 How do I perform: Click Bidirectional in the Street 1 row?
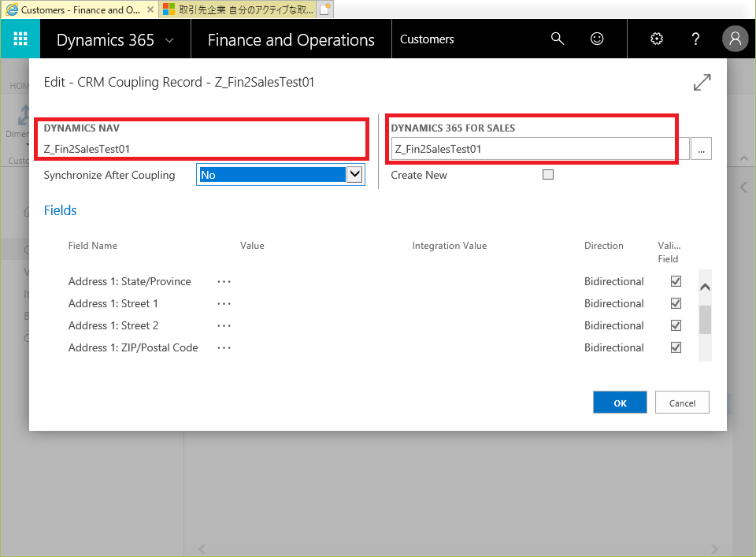click(x=613, y=303)
